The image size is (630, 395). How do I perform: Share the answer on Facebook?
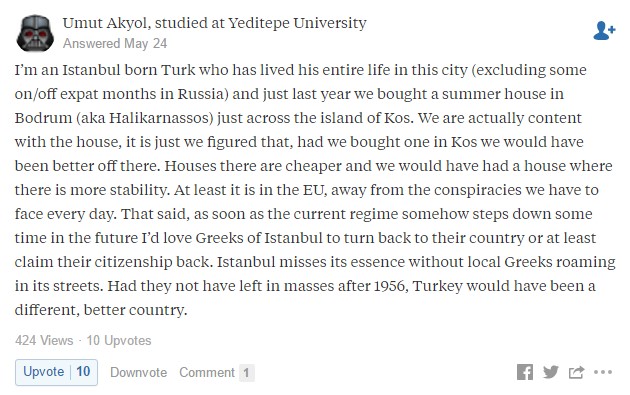pos(525,372)
